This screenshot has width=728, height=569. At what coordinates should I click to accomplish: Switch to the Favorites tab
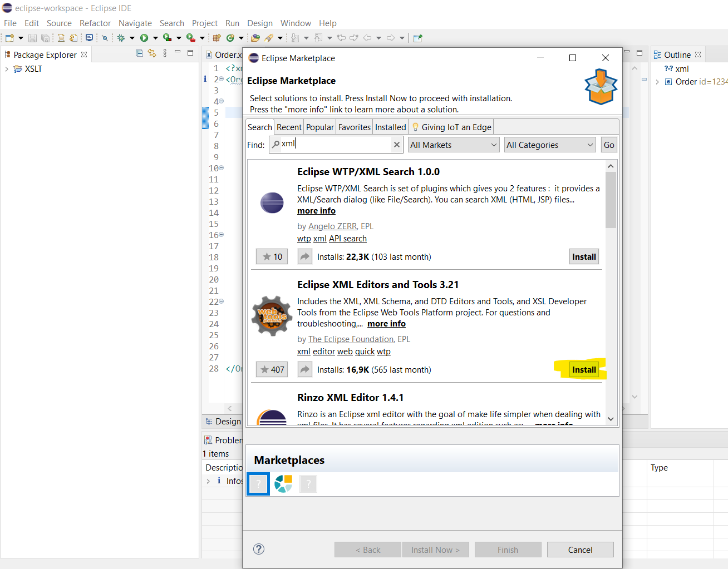pos(355,127)
